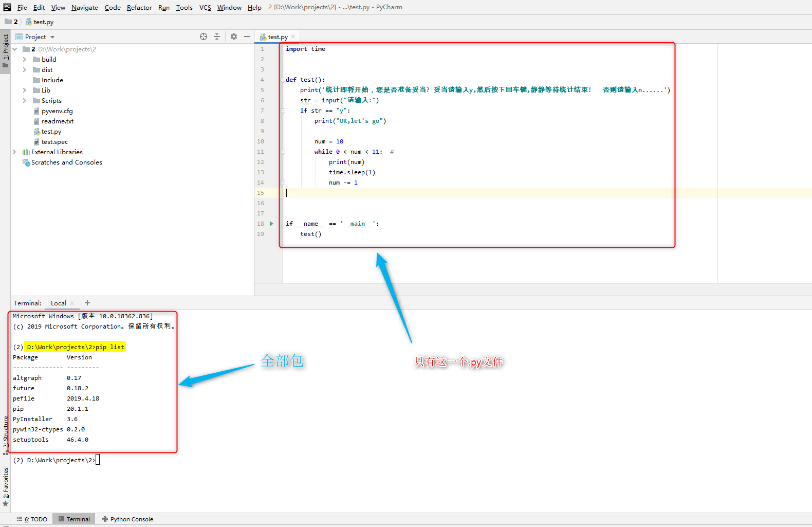The width and height of the screenshot is (812, 527).
Task: Click the terminal command prompt input
Action: 98,460
